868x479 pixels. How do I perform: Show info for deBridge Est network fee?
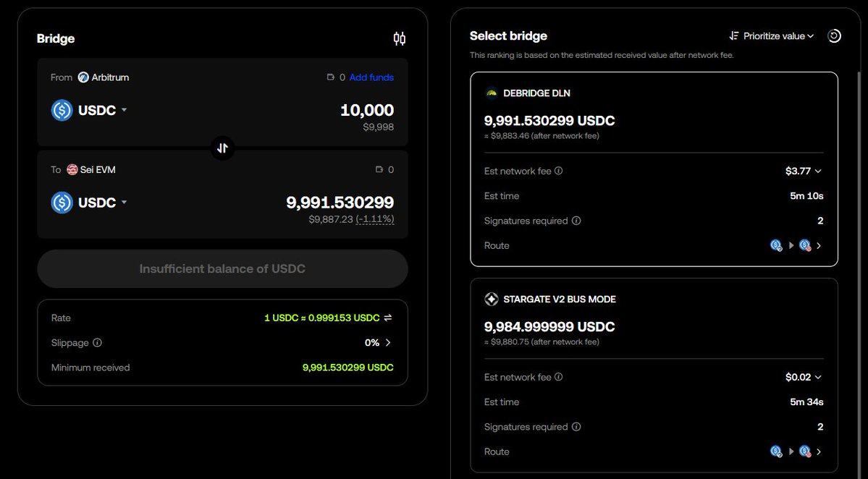click(x=559, y=171)
